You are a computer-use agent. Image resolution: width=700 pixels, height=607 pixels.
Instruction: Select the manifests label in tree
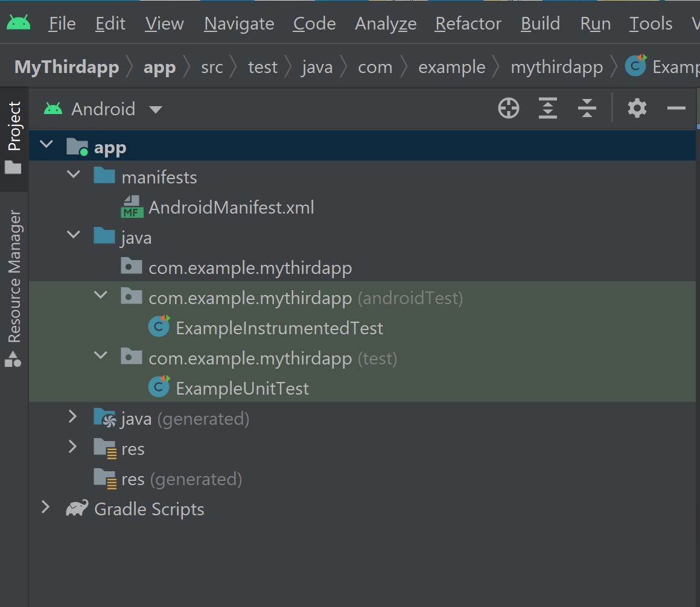tap(159, 177)
